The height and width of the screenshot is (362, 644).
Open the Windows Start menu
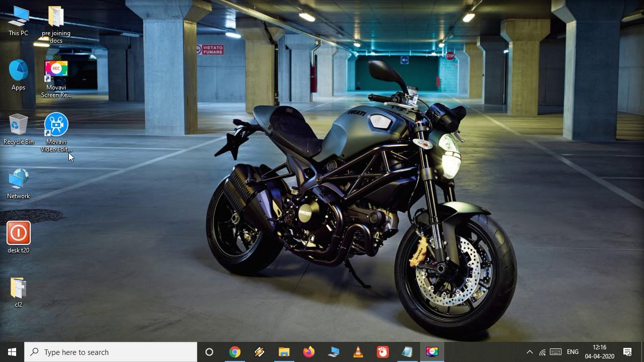(x=12, y=352)
